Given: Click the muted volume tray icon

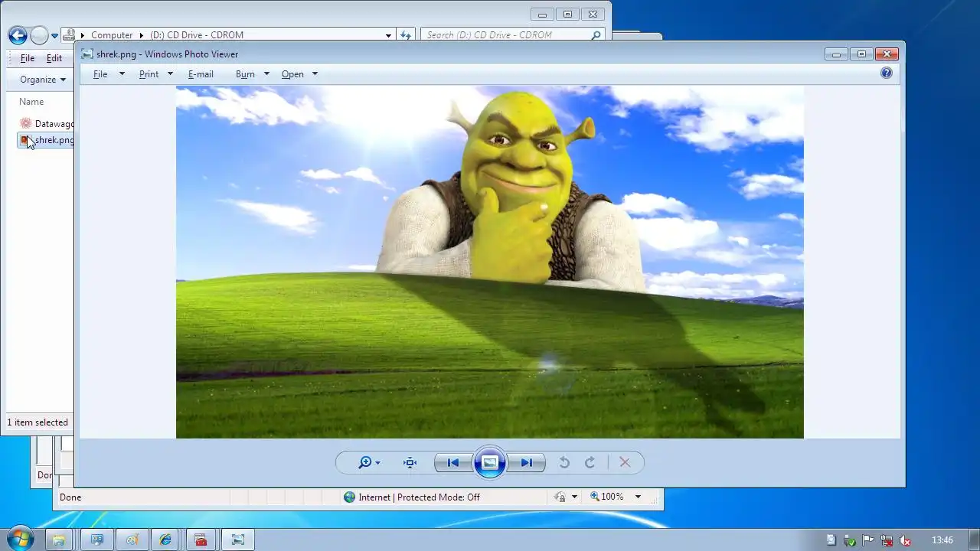Looking at the screenshot, I should coord(904,540).
